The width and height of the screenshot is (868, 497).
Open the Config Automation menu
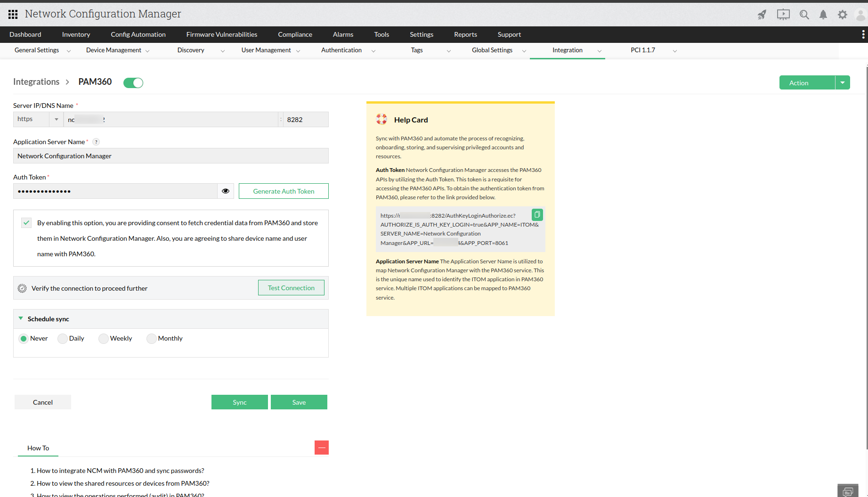[x=138, y=34]
